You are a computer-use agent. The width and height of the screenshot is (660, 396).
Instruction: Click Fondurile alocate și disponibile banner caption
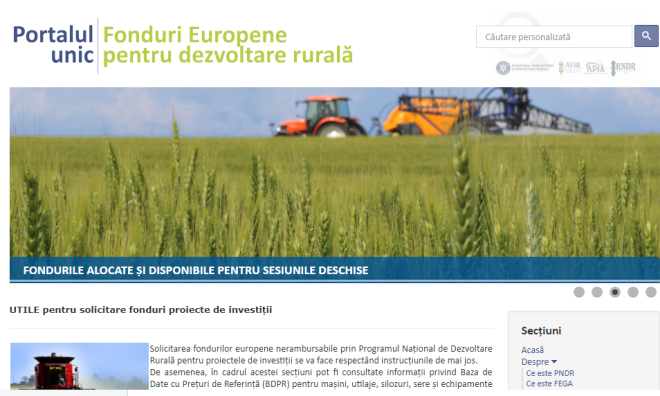[196, 270]
